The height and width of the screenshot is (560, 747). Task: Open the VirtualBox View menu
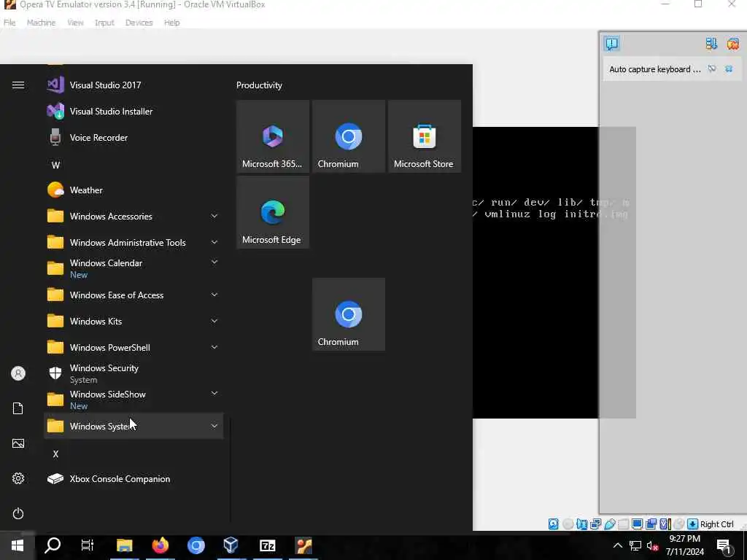point(75,23)
